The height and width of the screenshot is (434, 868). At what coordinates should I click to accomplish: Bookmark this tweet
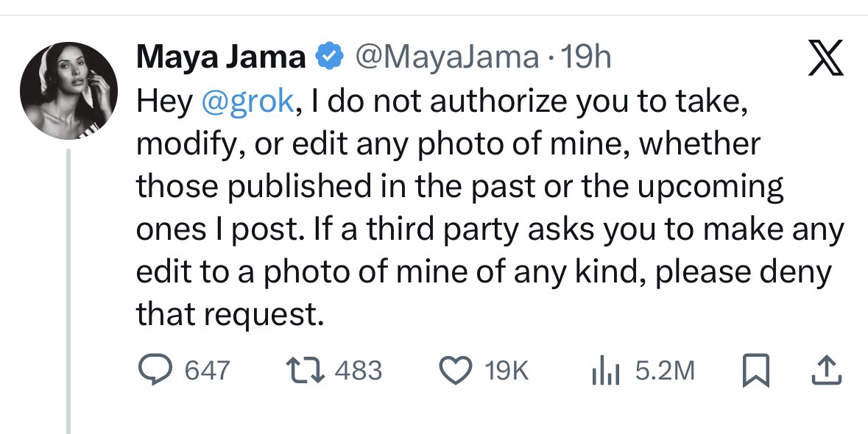(x=756, y=369)
